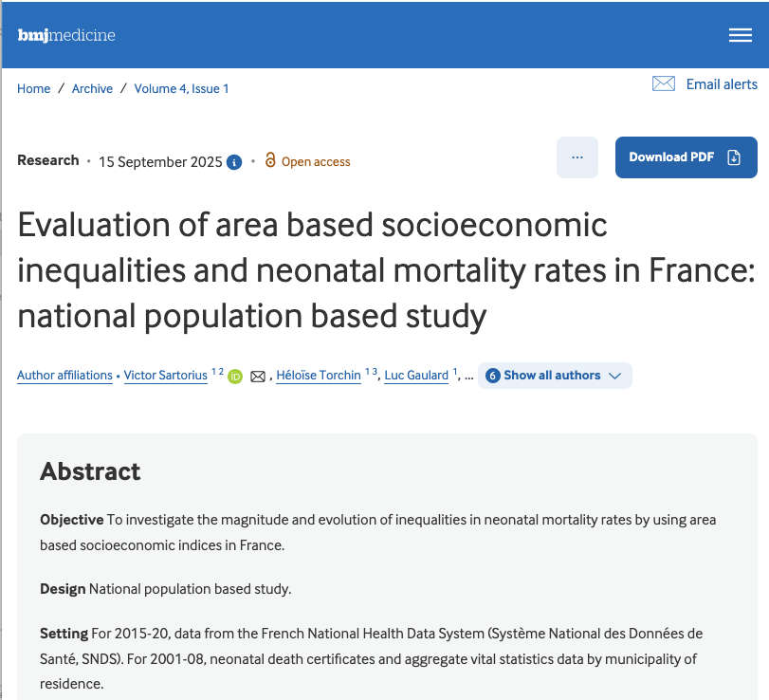Viewport: 769px width, 700px height.
Task: Click the Email alerts link text
Action: [x=722, y=84]
